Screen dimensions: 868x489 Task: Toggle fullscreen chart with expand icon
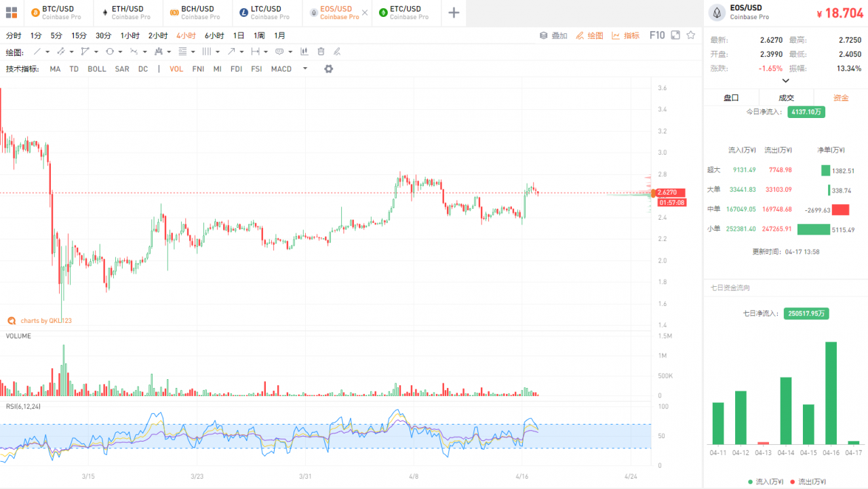pyautogui.click(x=675, y=35)
